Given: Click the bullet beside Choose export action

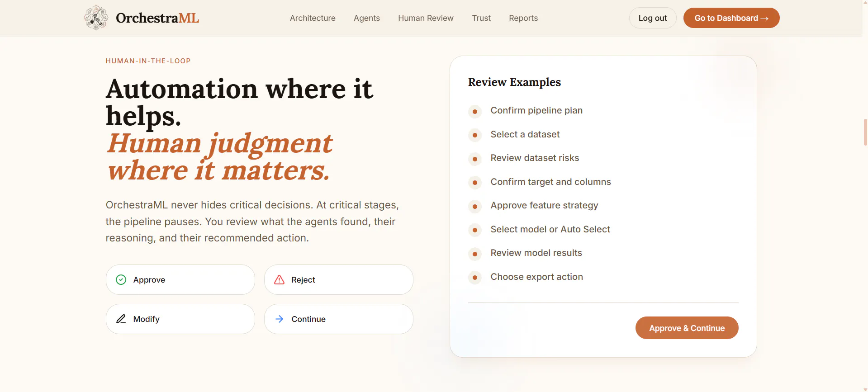Looking at the screenshot, I should pyautogui.click(x=475, y=278).
